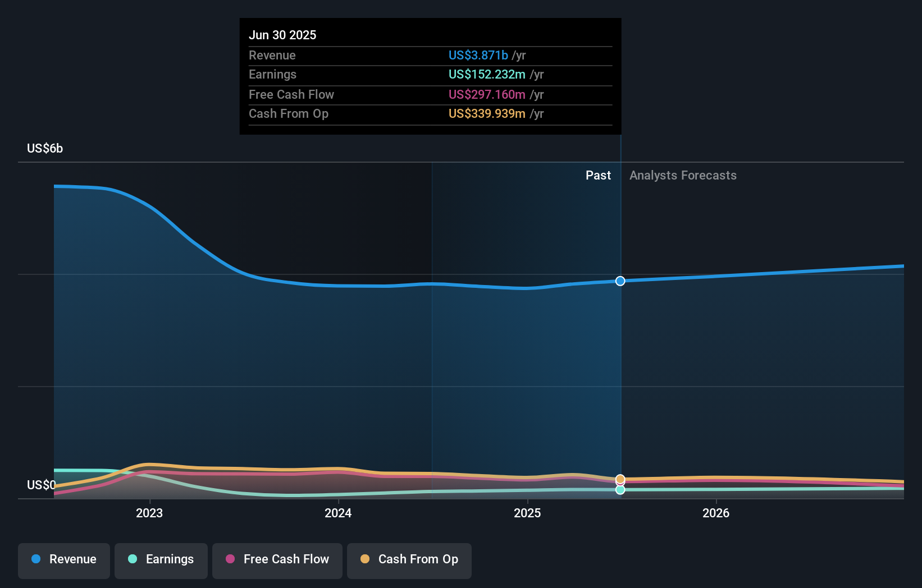Toggle the Free Cash Flow series visibility

pyautogui.click(x=277, y=559)
